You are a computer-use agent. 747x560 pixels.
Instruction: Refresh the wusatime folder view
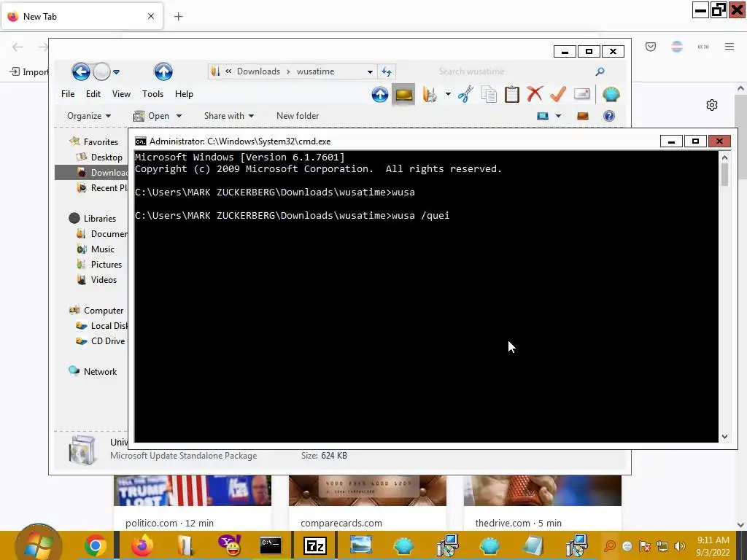click(x=387, y=71)
